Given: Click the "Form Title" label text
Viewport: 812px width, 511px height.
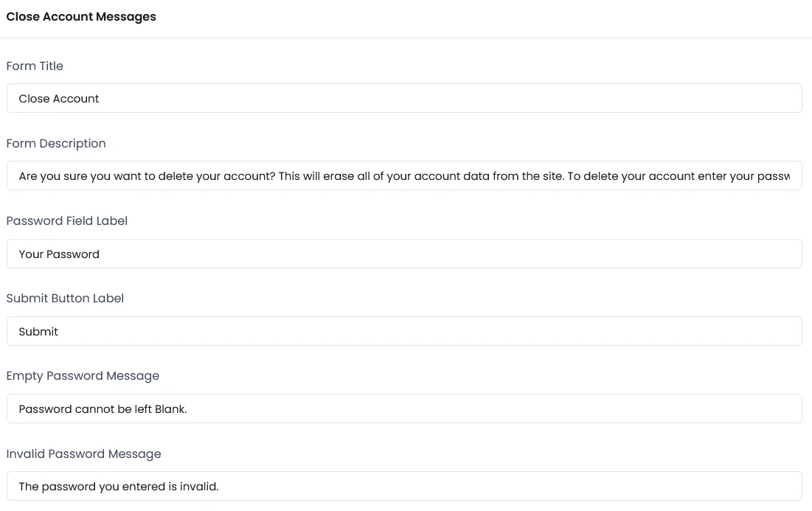Looking at the screenshot, I should click(x=35, y=66).
